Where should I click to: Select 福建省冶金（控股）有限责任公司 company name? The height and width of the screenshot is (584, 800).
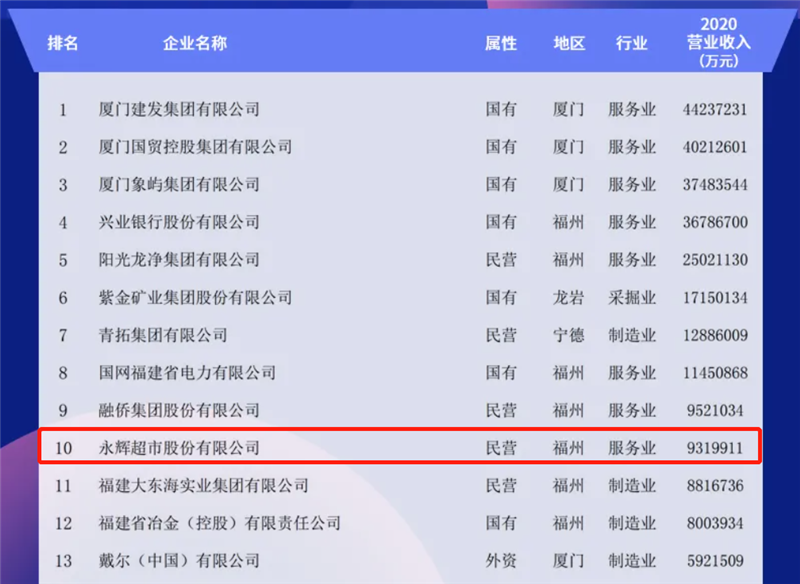coord(220,523)
